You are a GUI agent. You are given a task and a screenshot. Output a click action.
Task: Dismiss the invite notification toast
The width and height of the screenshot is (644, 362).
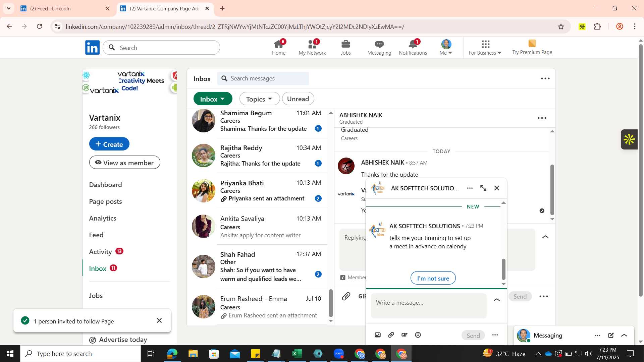click(x=159, y=321)
